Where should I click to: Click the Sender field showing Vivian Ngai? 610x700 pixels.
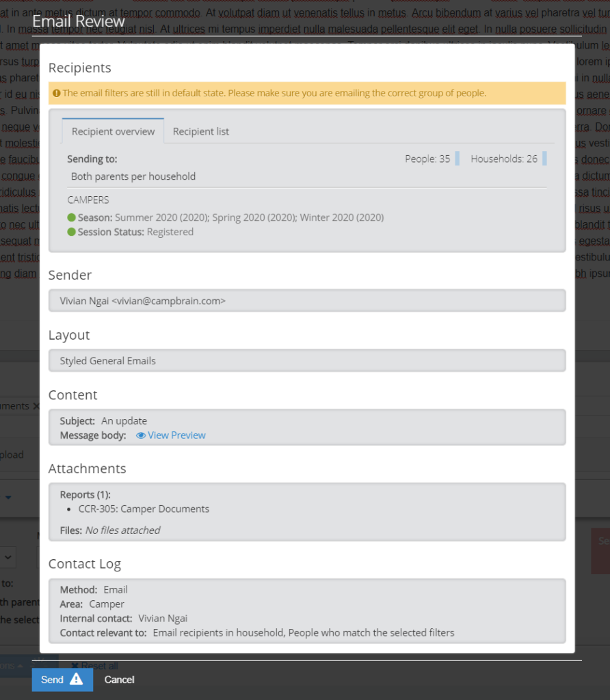pos(307,301)
